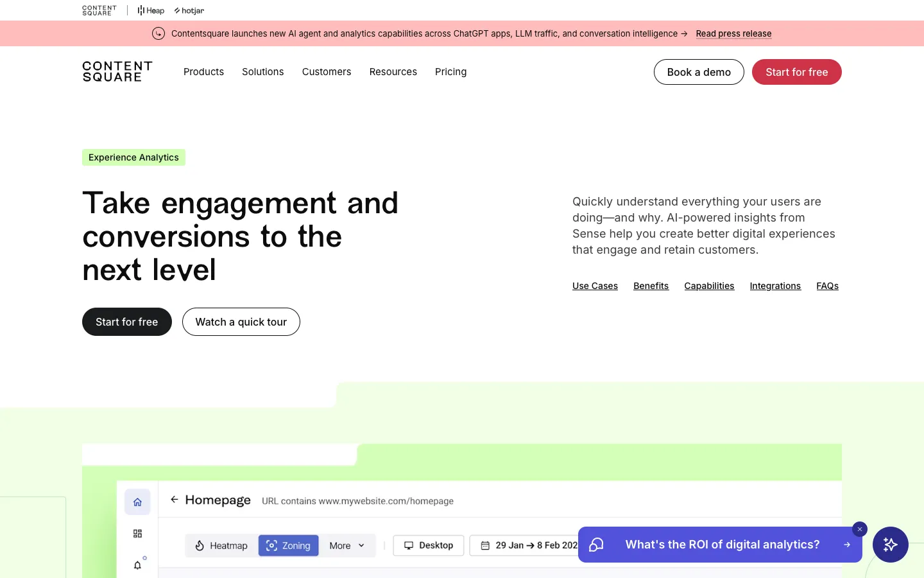Viewport: 924px width, 578px height.
Task: Open the Desktop device selector
Action: pos(429,545)
